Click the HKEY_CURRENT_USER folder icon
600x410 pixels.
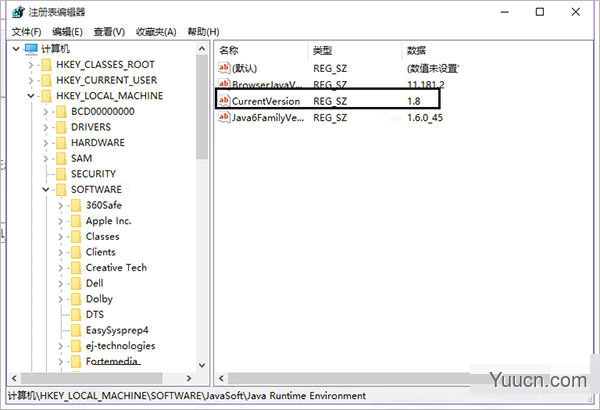[x=47, y=80]
